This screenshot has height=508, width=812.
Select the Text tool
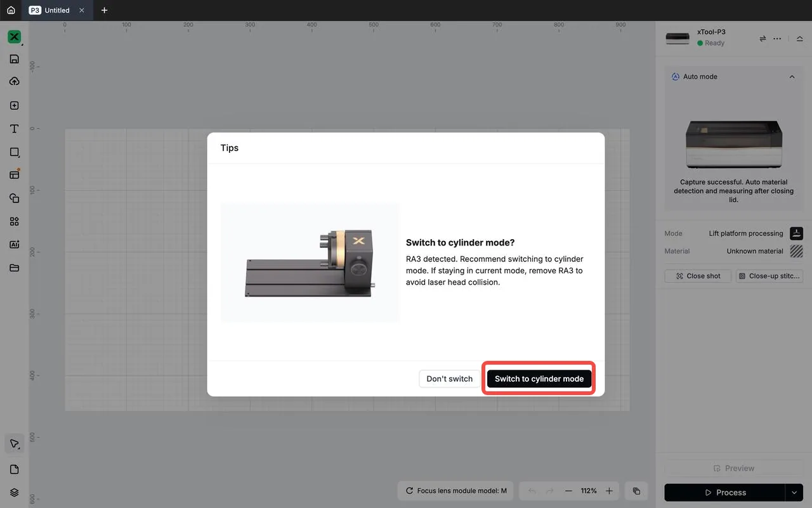point(14,129)
